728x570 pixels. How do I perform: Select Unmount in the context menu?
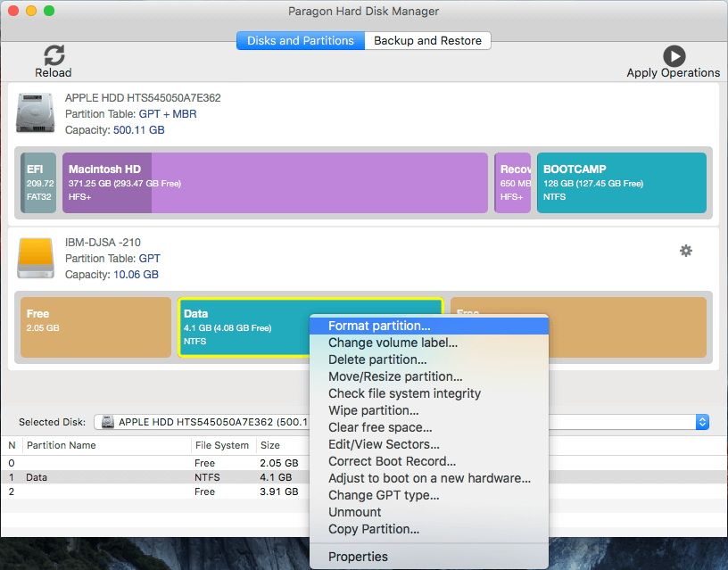point(354,512)
